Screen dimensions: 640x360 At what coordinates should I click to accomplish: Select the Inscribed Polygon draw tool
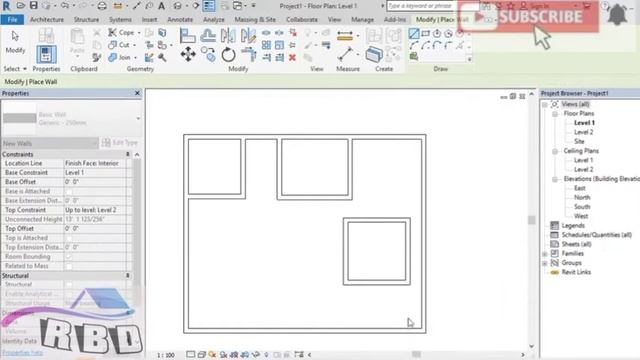(437, 33)
